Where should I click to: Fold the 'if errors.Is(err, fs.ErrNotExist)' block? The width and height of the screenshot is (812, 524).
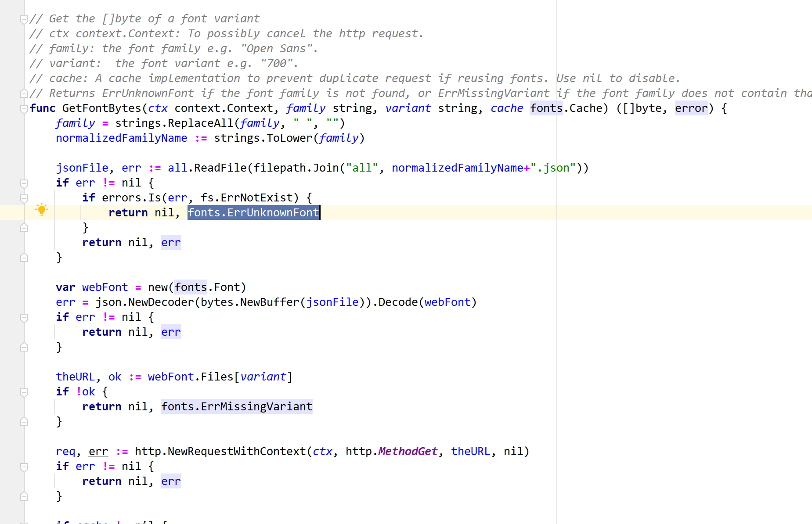(x=24, y=198)
